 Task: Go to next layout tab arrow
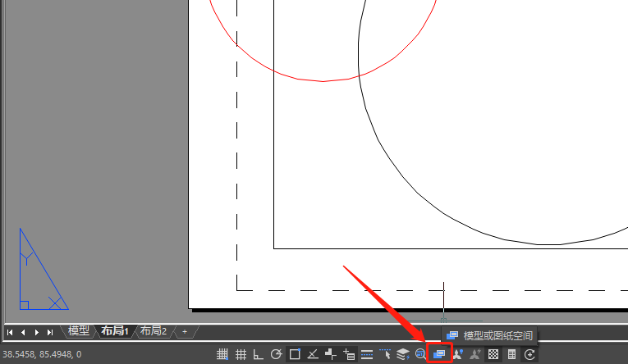37,332
